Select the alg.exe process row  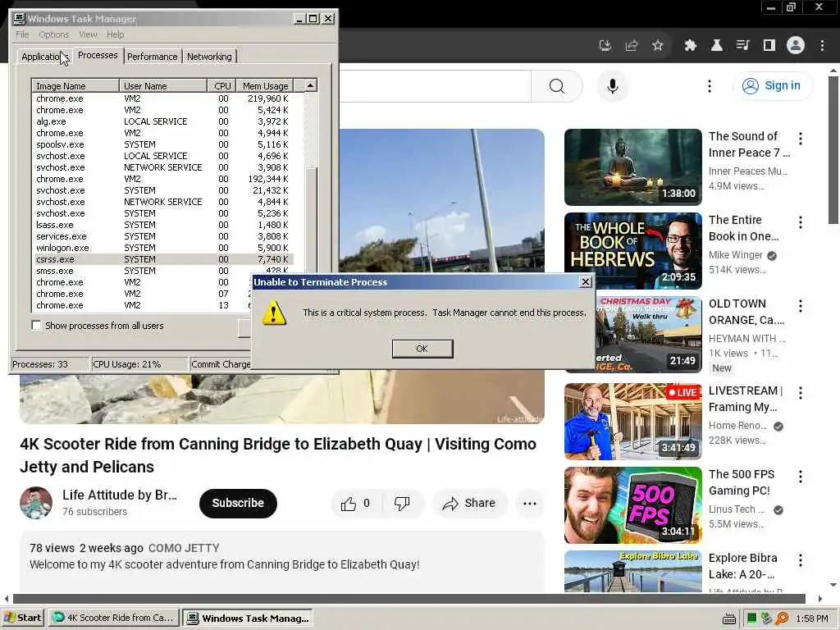(162, 121)
